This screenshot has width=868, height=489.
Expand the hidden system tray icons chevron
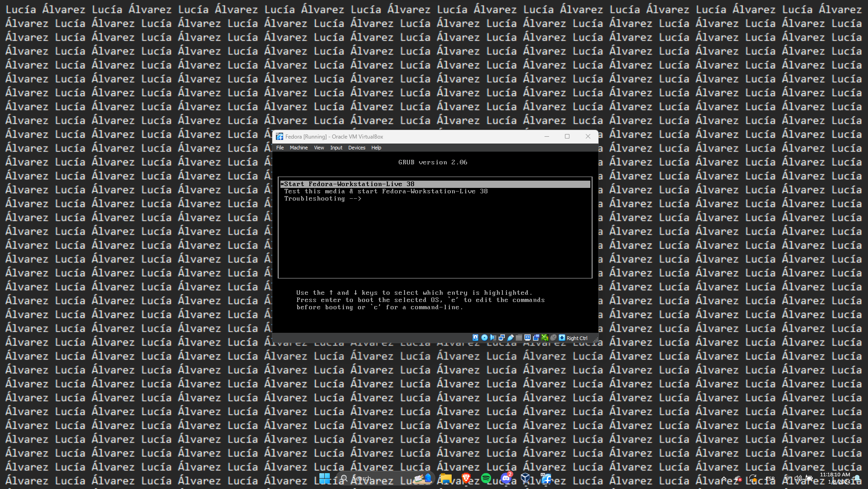tap(724, 479)
